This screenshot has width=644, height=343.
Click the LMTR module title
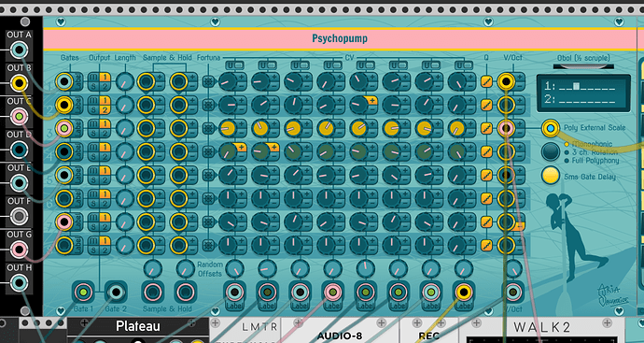pos(259,327)
